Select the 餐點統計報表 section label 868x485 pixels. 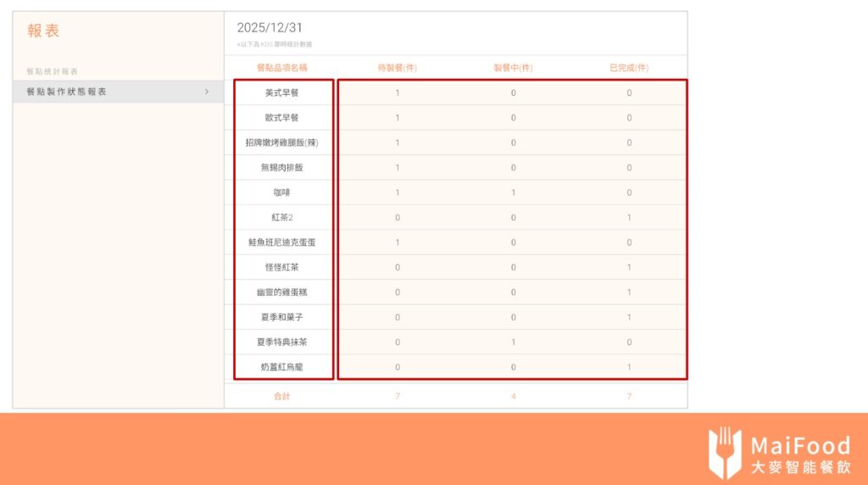click(53, 71)
